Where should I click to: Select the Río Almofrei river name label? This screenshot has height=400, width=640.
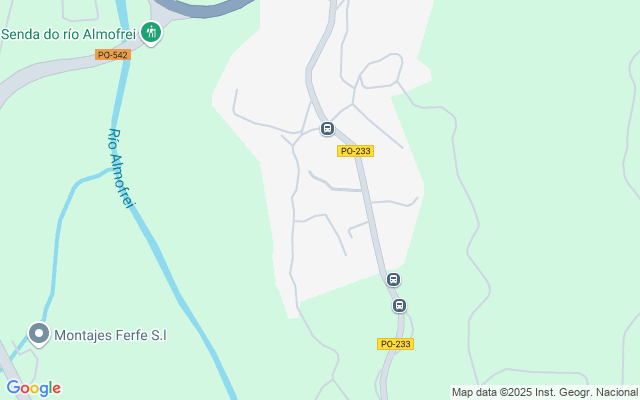point(121,168)
